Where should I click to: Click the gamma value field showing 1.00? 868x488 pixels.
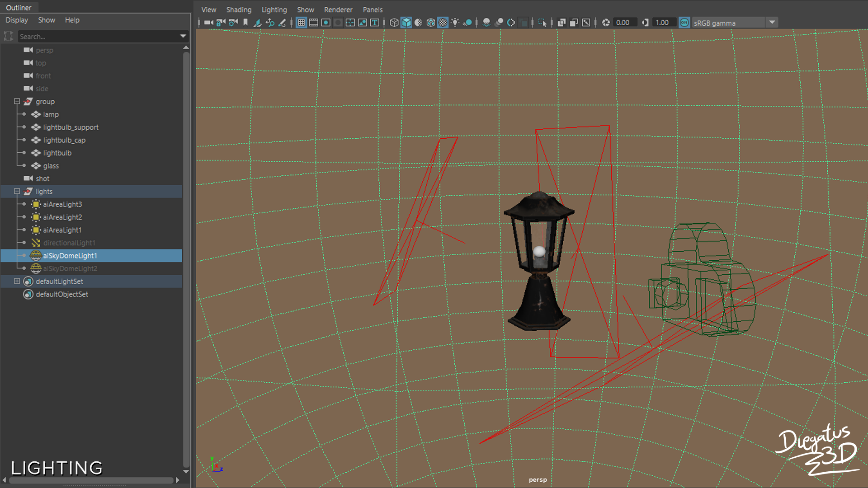click(x=663, y=23)
